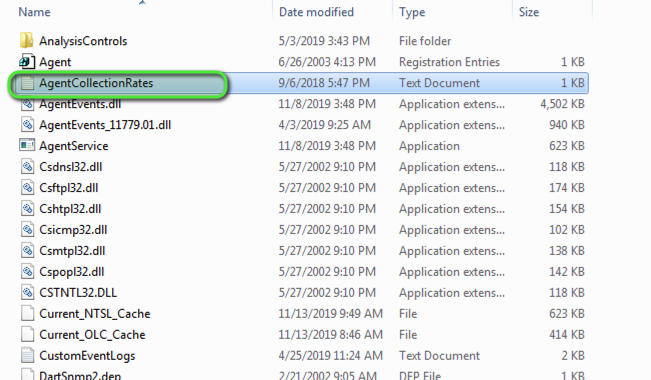Sort files by Type column header
651x380 pixels.
412,12
